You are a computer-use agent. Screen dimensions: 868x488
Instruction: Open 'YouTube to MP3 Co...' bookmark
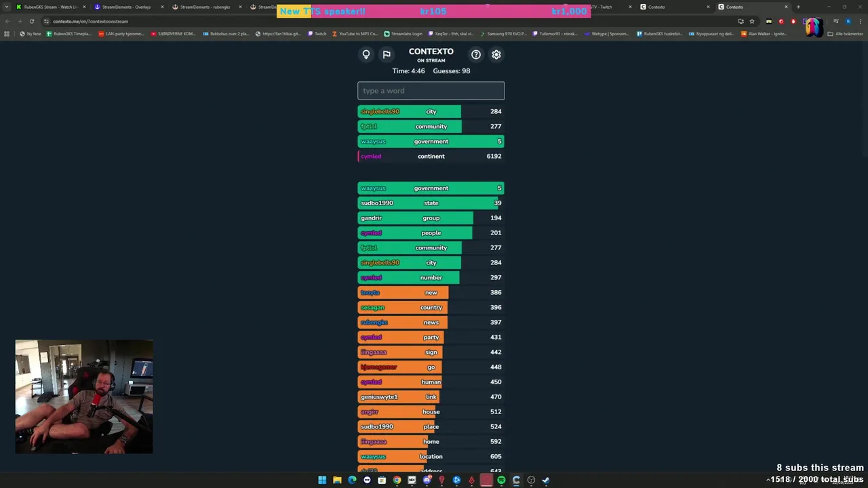355,33
